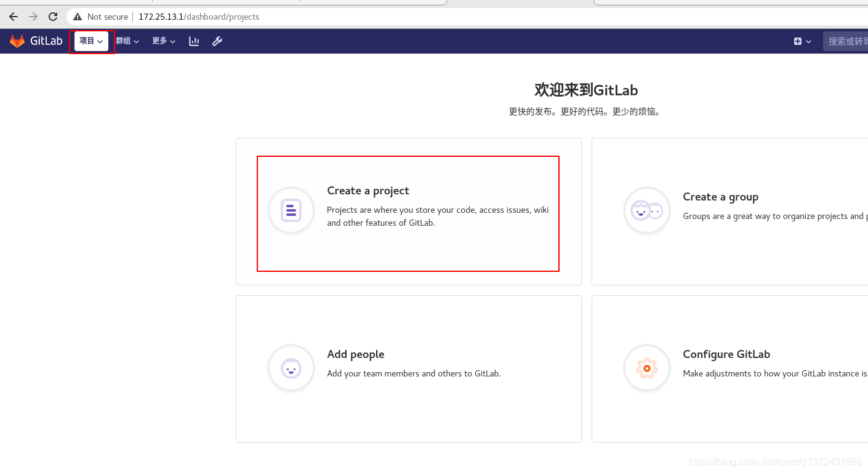Click the Create a group faces icon
The width and height of the screenshot is (868, 473).
pyautogui.click(x=647, y=210)
